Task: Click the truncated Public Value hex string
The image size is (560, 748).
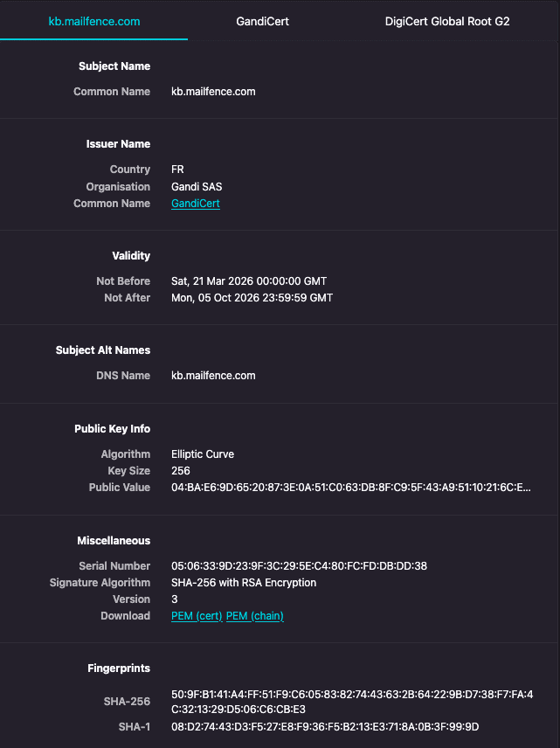Action: tap(350, 488)
